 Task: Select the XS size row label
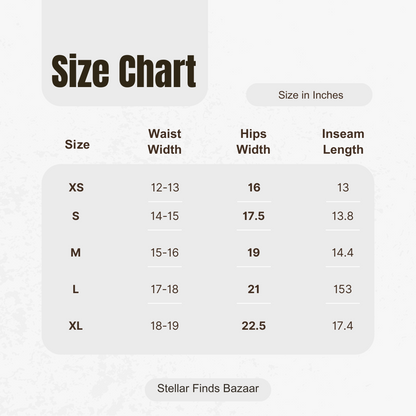pos(76,187)
